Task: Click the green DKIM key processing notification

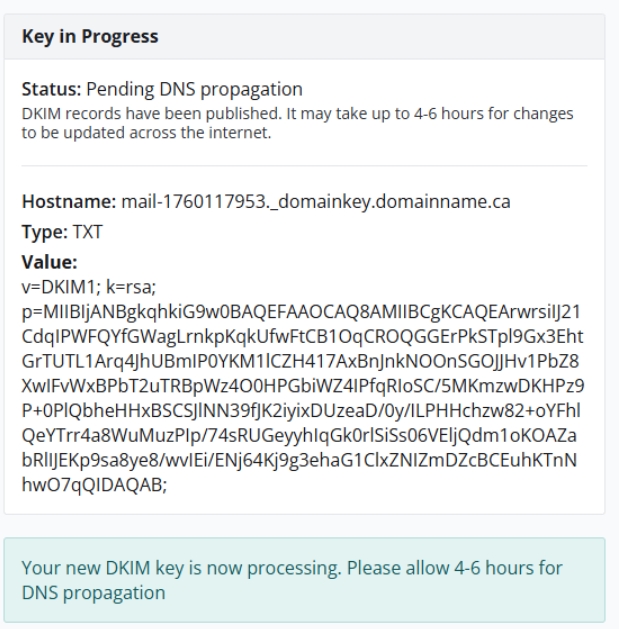Action: point(304,579)
